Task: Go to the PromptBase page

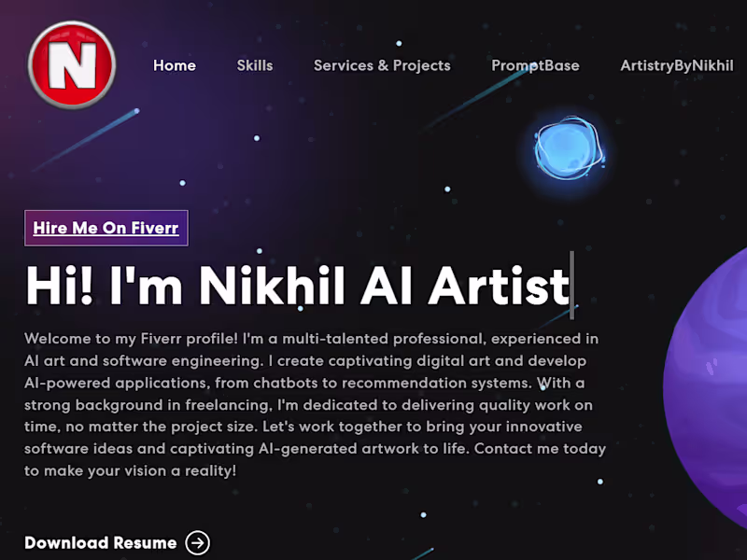Action: click(x=535, y=65)
